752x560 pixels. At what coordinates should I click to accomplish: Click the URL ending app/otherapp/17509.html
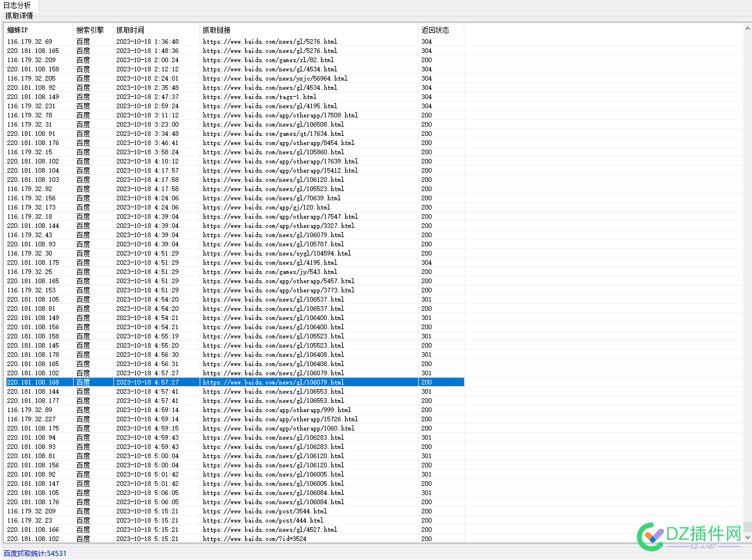[x=280, y=115]
